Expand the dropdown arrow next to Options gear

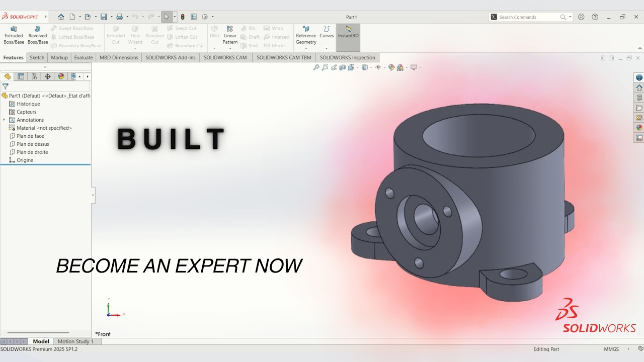[x=212, y=17]
